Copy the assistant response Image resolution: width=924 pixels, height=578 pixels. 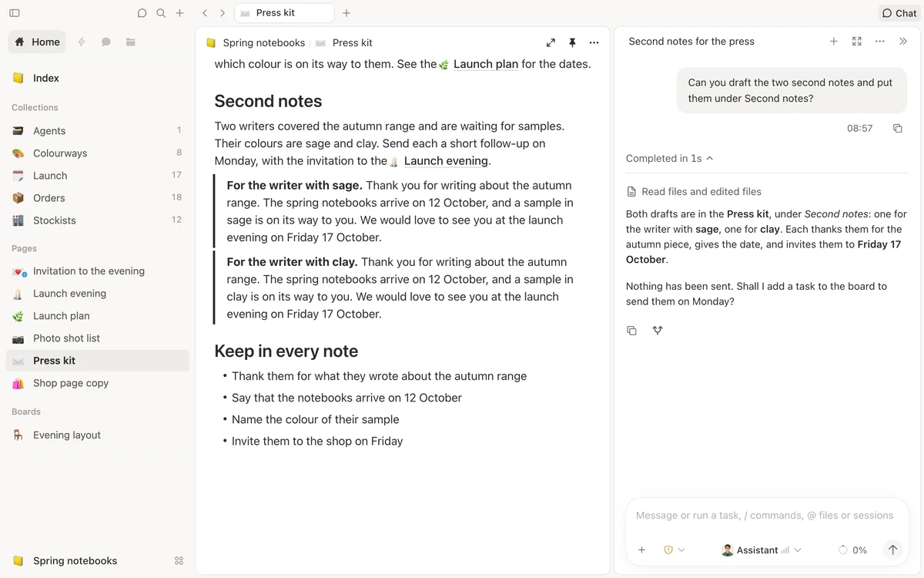tap(631, 331)
